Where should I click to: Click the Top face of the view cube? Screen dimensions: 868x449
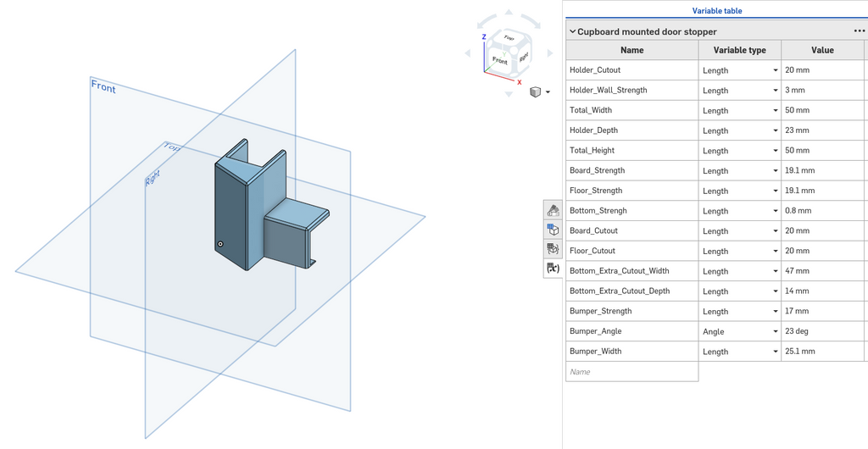[509, 39]
